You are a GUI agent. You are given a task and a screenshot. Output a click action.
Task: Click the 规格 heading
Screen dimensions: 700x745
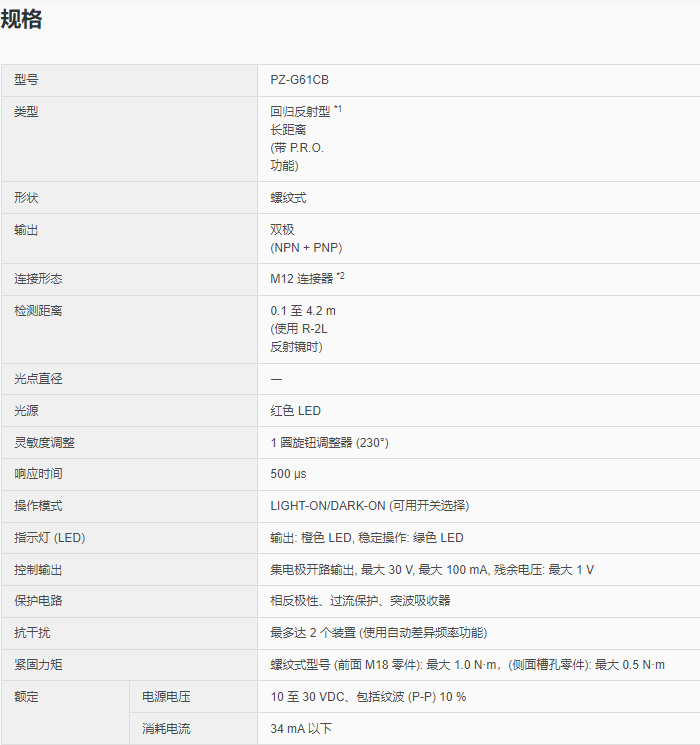tap(21, 20)
